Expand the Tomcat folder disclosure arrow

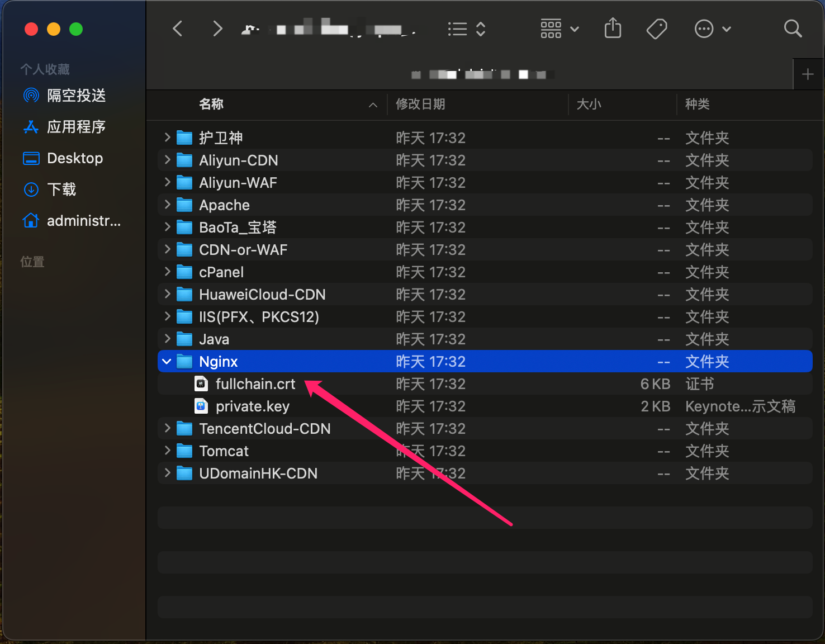coord(167,451)
